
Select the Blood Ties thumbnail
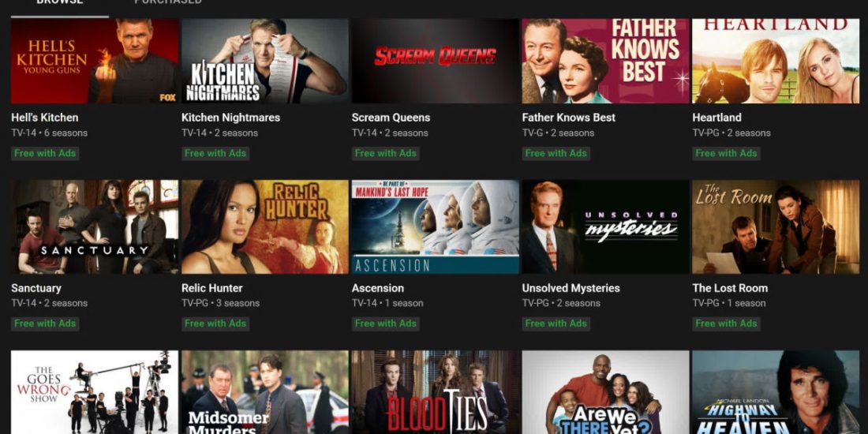(x=435, y=392)
